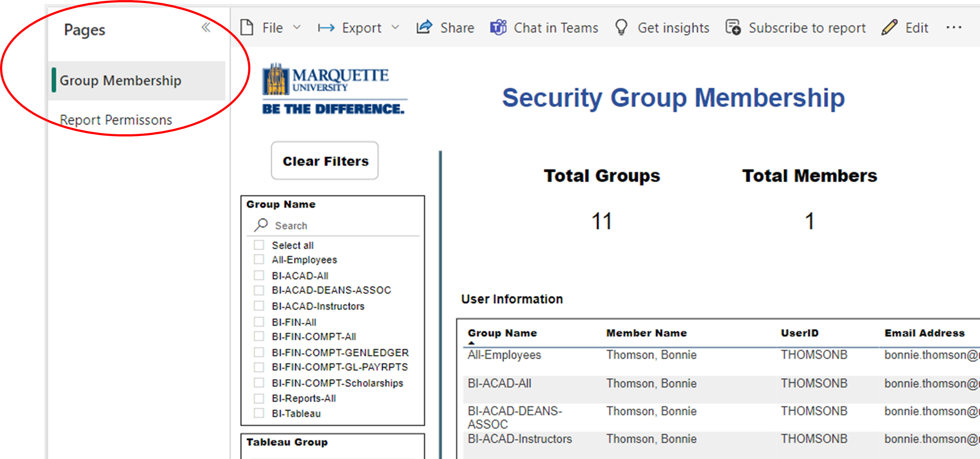The width and height of the screenshot is (980, 459).
Task: Expand the Export dropdown chevron
Action: [x=396, y=27]
